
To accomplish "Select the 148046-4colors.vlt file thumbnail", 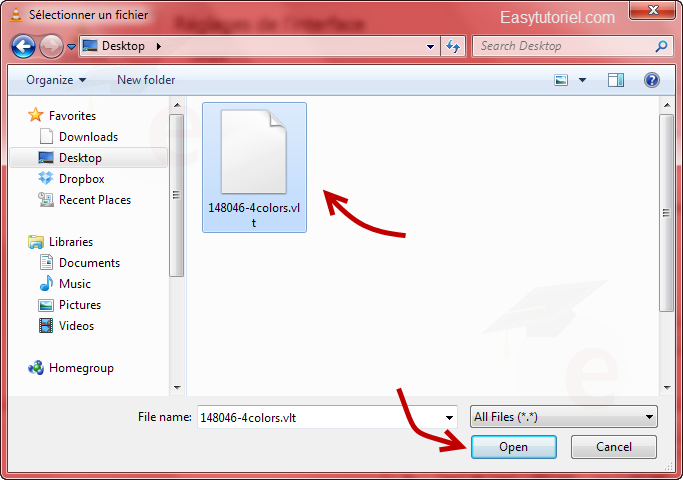I will pos(254,167).
